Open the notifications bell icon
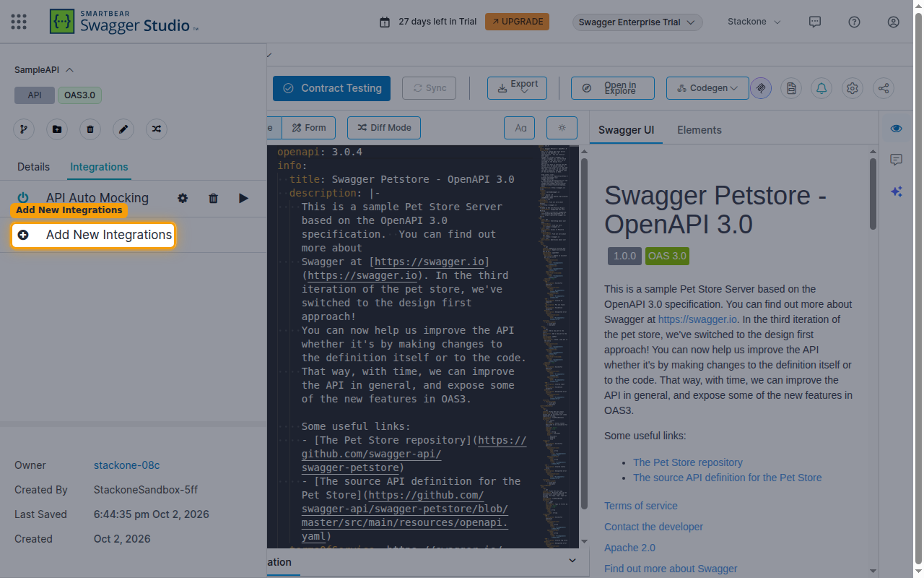924x578 pixels. pos(821,88)
